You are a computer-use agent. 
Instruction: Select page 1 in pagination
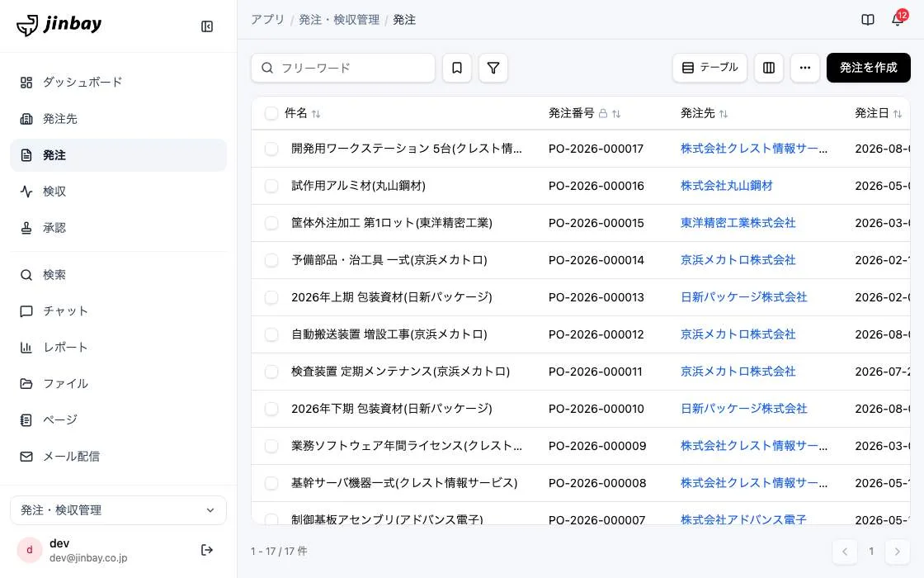click(871, 552)
